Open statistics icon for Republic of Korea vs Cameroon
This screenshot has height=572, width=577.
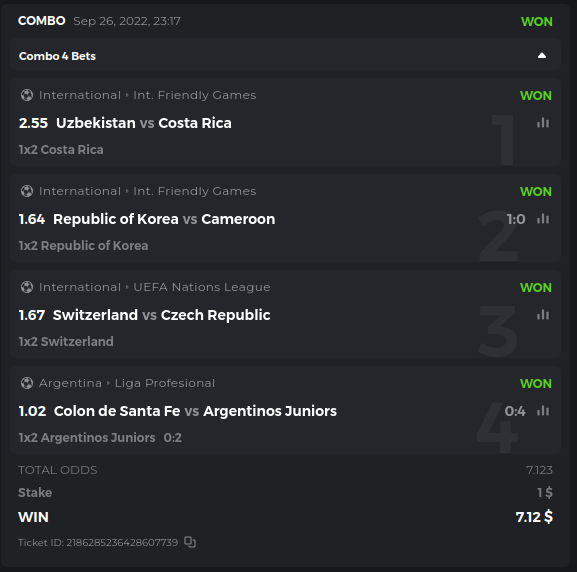click(543, 219)
